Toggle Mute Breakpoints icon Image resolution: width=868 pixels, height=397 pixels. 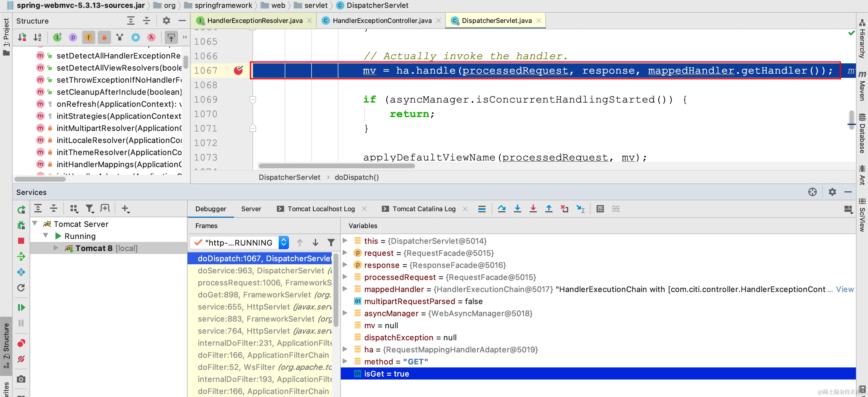coord(21,359)
